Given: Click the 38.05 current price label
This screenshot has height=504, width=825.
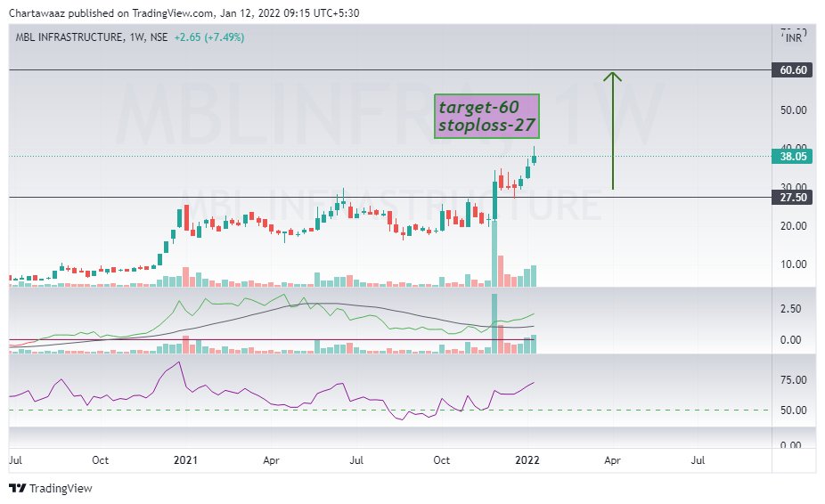Looking at the screenshot, I should tap(793, 156).
